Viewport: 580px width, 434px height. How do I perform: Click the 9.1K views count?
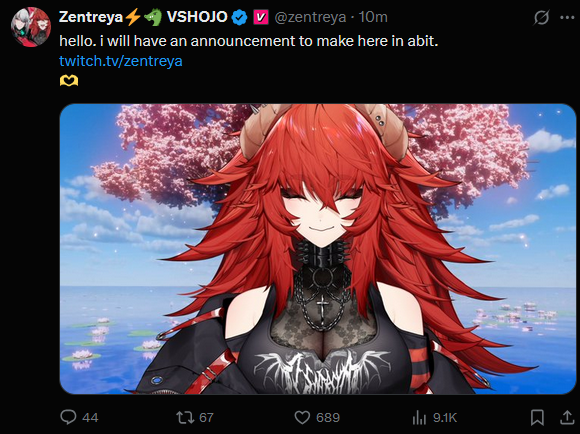coord(445,418)
